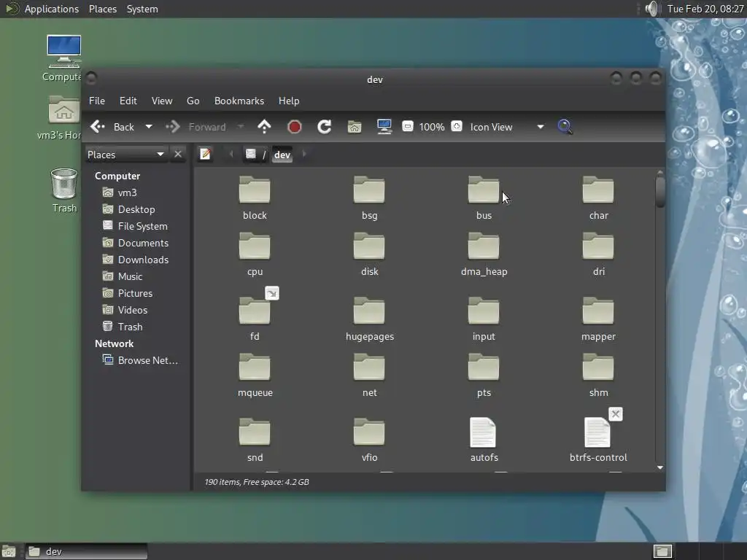Select the hugepages folder icon
The height and width of the screenshot is (560, 747).
click(x=369, y=311)
